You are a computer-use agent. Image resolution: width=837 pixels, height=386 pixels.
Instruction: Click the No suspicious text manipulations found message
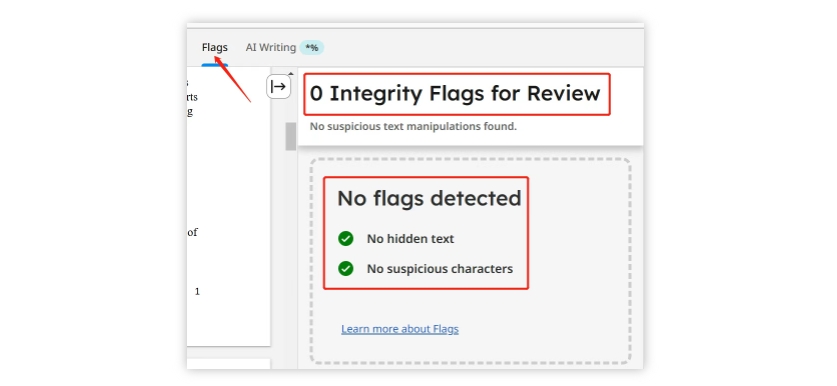coord(413,127)
